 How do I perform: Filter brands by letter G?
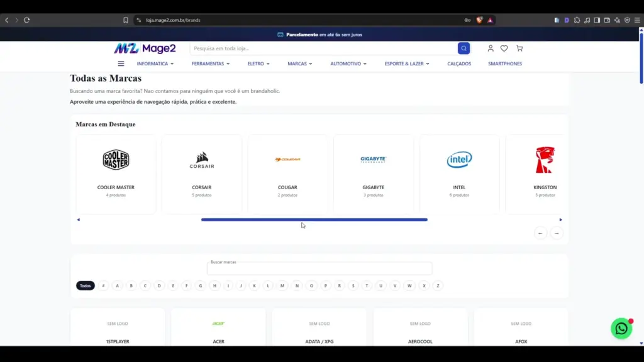pos(201,286)
